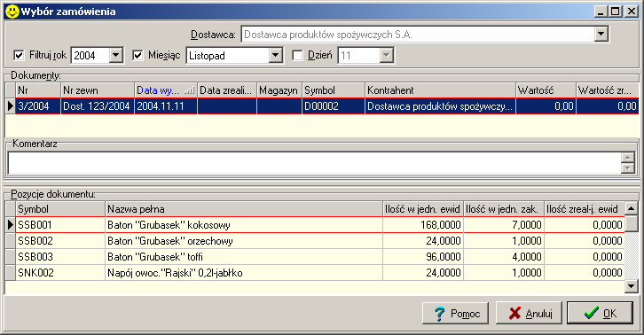Screen dimensions: 644x335
Task: Sort by Data wy... column header
Action: pyautogui.click(x=166, y=90)
